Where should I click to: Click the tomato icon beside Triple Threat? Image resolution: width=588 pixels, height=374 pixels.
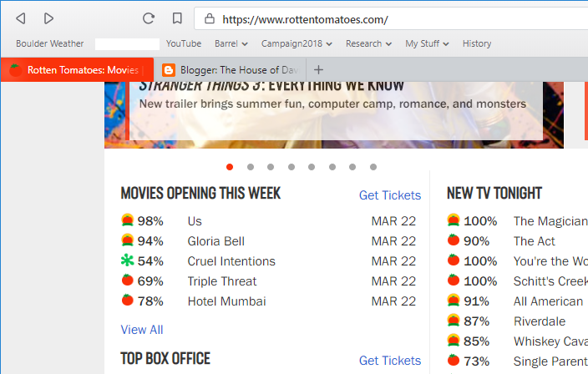tap(128, 280)
